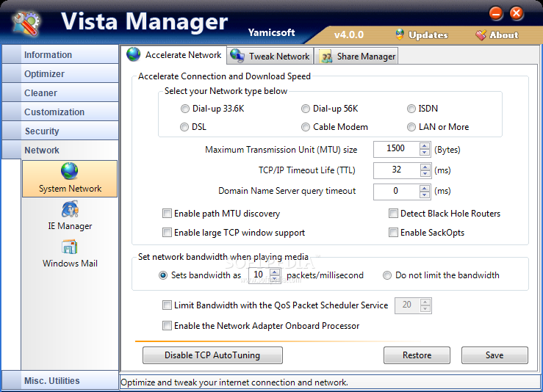Image resolution: width=543 pixels, height=392 pixels.
Task: Switch to the Tweak Network tab
Action: pyautogui.click(x=270, y=56)
